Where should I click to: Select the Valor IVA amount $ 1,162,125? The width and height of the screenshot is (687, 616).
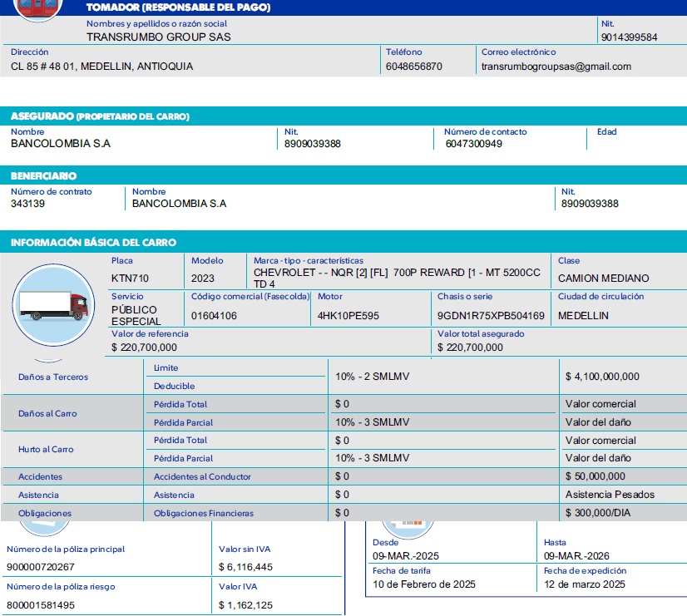(x=245, y=604)
